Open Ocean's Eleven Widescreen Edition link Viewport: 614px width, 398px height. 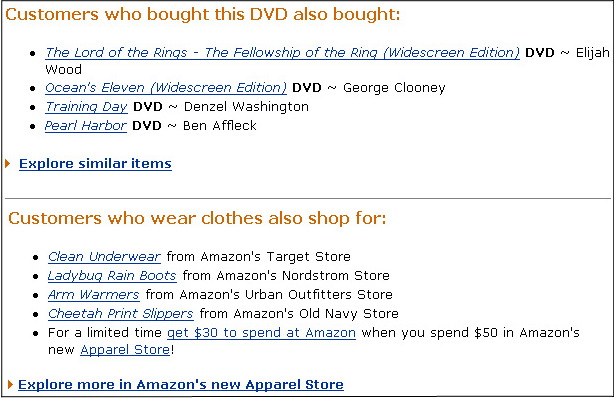tap(166, 87)
